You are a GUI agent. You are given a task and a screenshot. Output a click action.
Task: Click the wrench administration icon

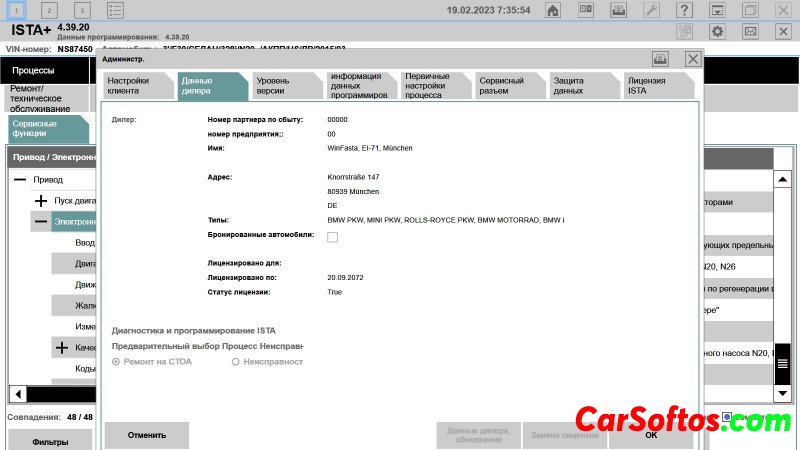pyautogui.click(x=651, y=10)
